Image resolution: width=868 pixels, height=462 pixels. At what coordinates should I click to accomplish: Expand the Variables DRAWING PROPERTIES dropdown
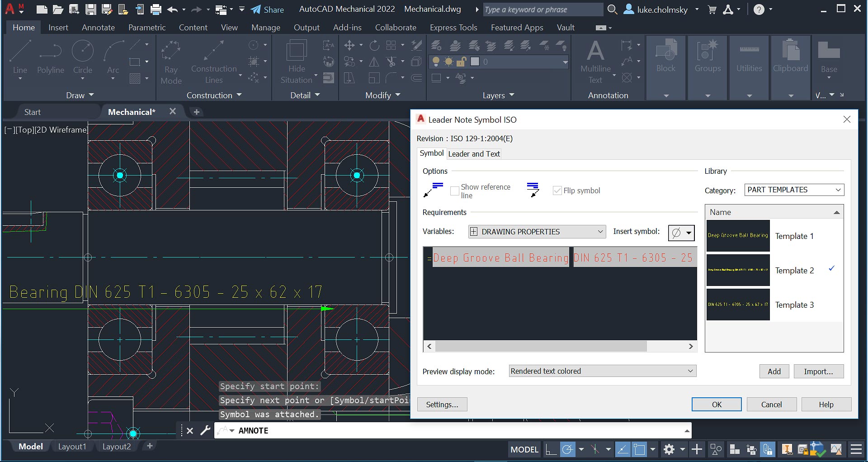click(537, 232)
